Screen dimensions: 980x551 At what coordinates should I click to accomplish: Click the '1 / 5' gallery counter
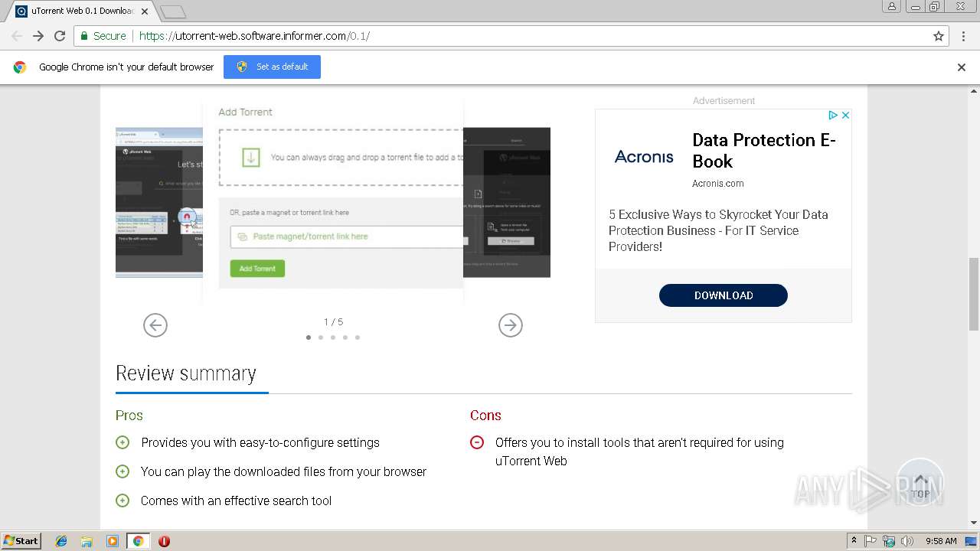point(333,322)
